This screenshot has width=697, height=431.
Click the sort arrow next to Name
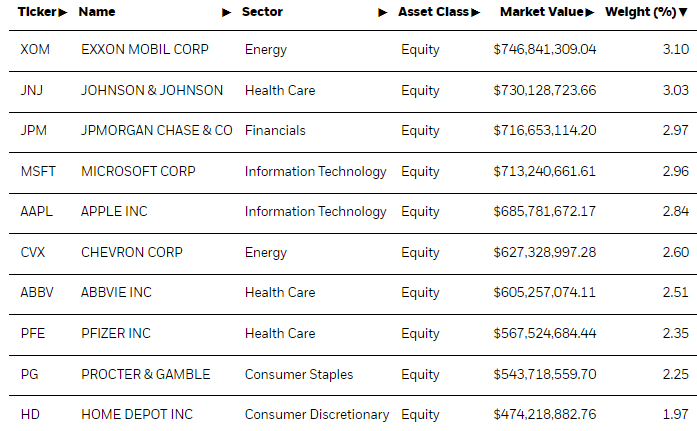(227, 12)
